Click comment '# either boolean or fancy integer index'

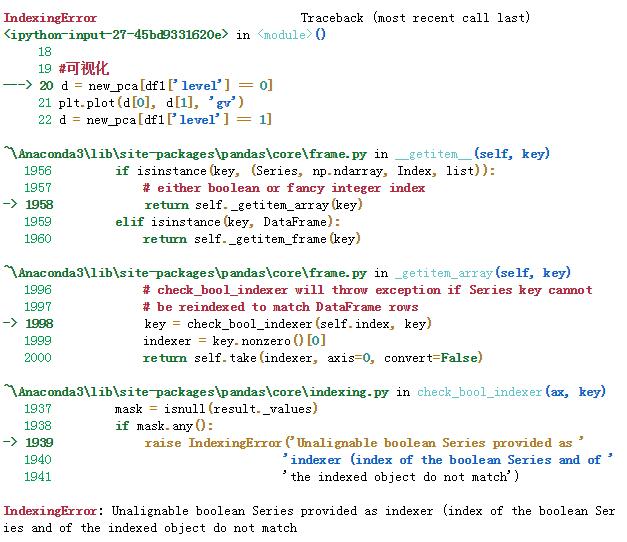pos(284,188)
